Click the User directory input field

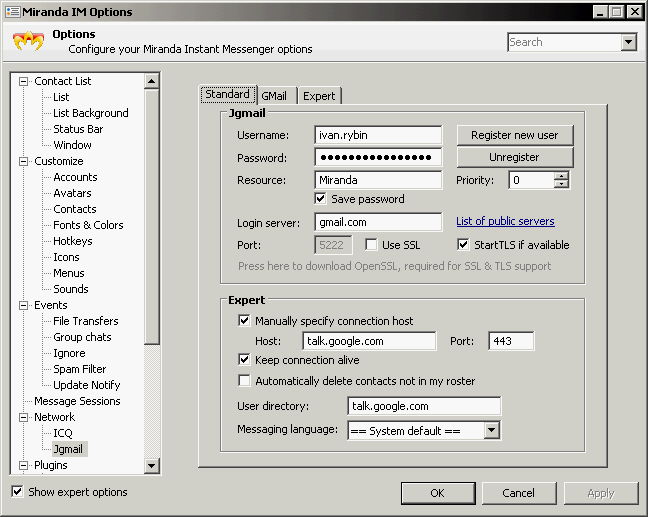tap(424, 406)
